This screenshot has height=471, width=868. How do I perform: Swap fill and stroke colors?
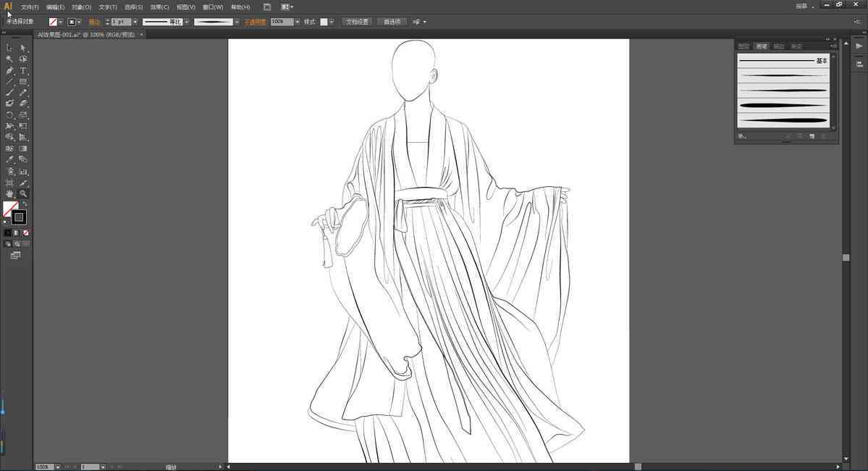(x=25, y=204)
